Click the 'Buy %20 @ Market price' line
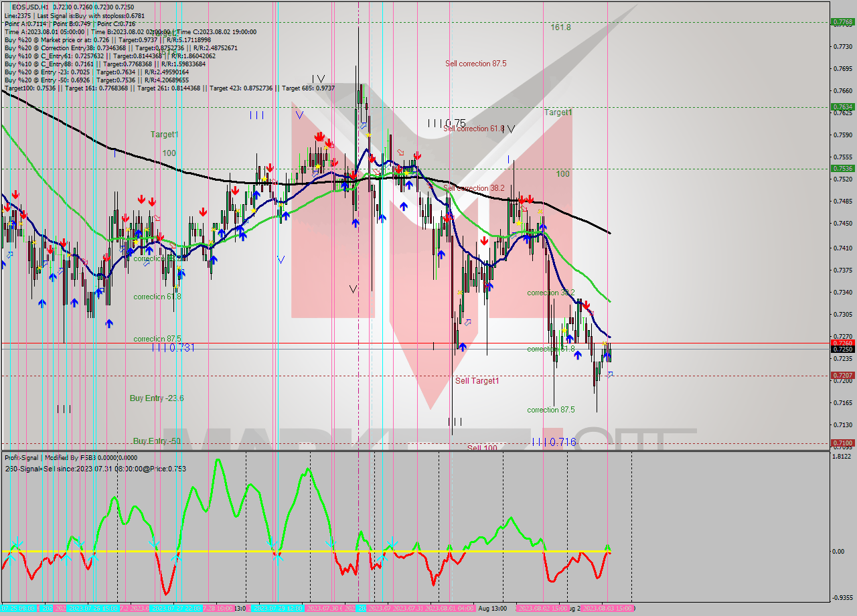 [x=108, y=40]
